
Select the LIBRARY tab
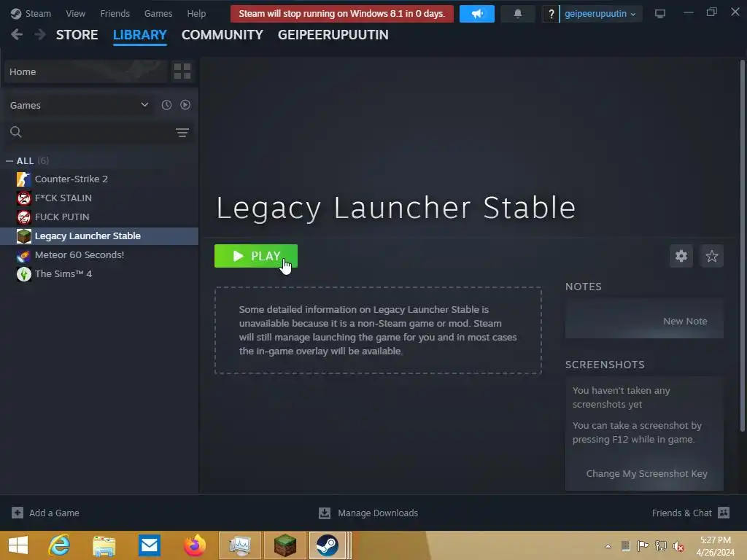[x=139, y=35]
